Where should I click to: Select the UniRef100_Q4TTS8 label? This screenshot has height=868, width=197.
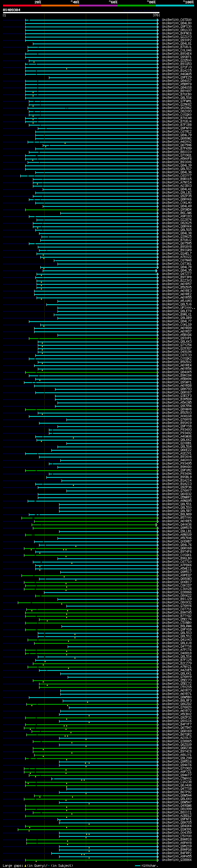[x=176, y=789]
